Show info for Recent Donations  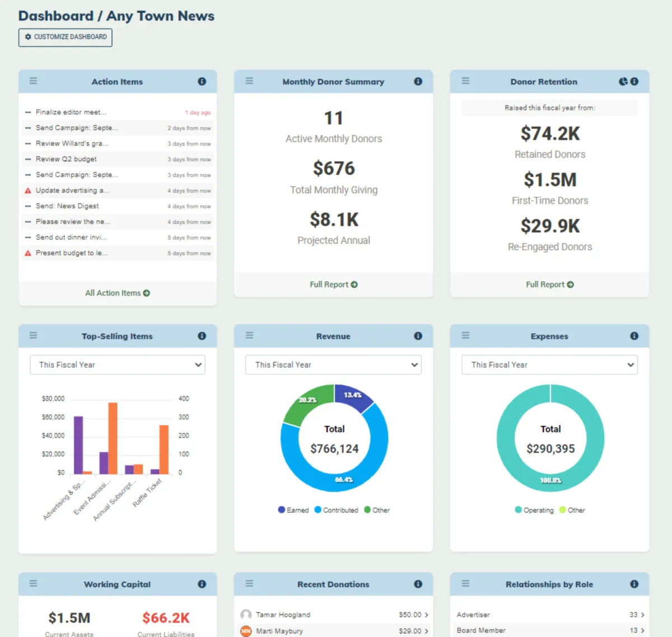pos(418,584)
